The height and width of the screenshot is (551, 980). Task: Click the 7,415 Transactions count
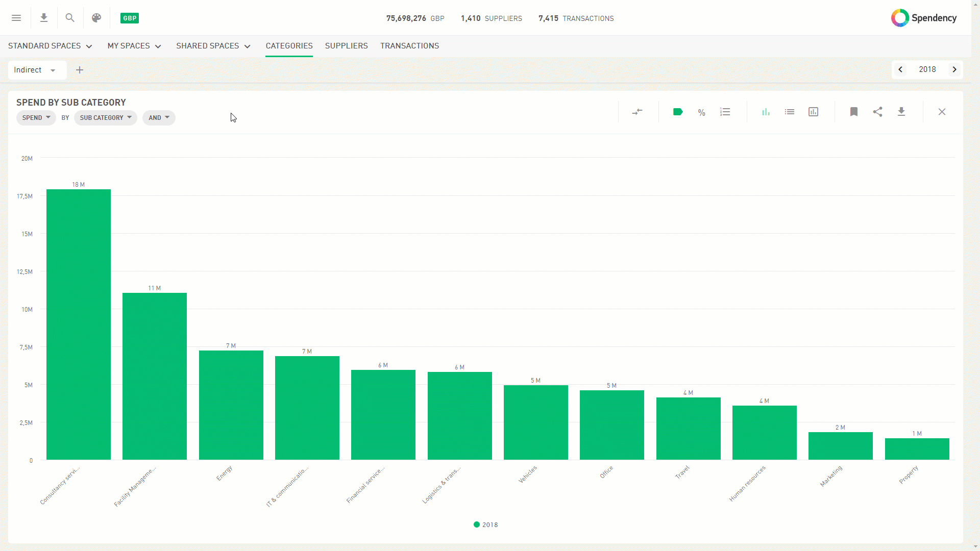[x=576, y=18]
